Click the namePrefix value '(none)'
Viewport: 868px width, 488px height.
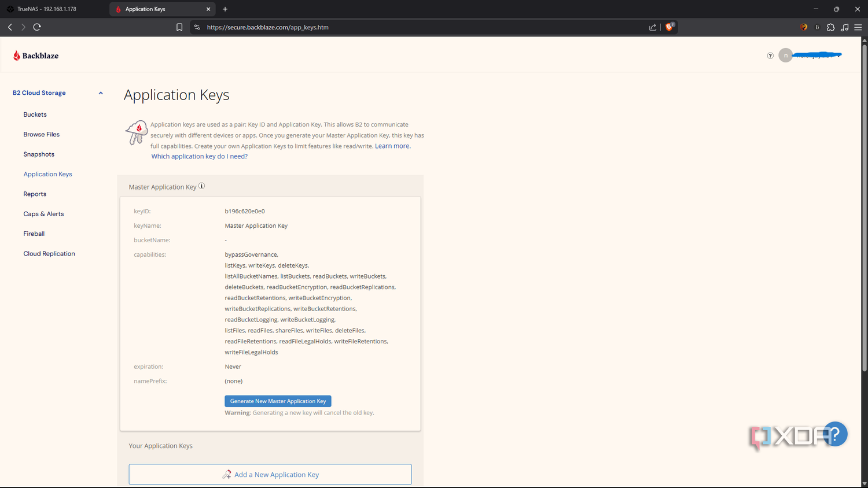tap(233, 382)
